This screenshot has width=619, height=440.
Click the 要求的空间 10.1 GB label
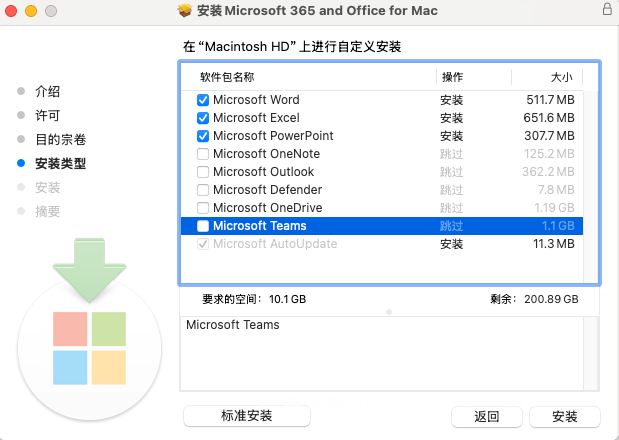tap(254, 299)
